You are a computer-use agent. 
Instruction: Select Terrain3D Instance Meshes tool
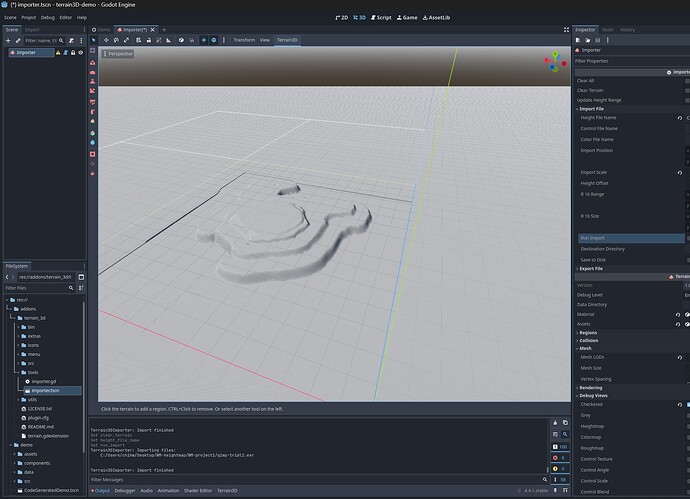tap(92, 173)
